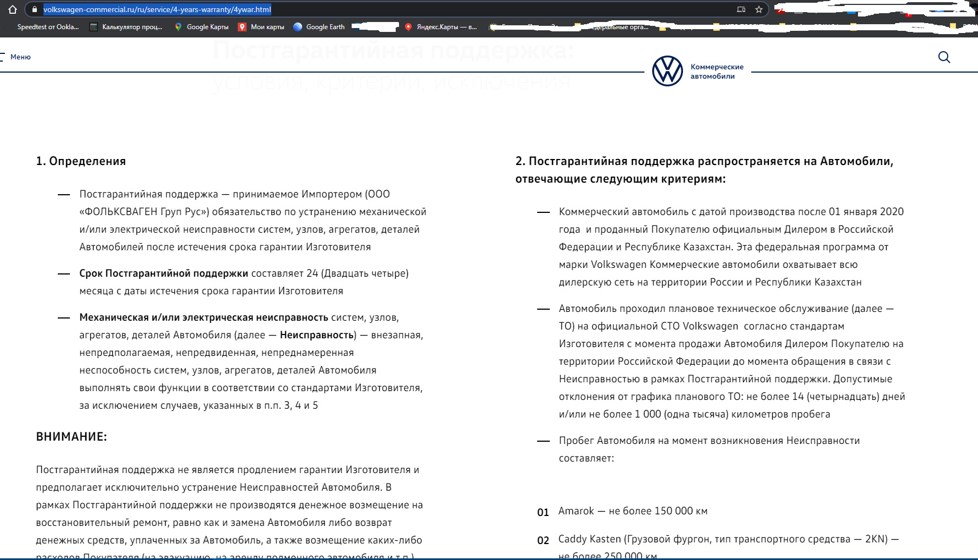Open the Google Earth bookmark
This screenshot has height=560, width=978.
319,27
